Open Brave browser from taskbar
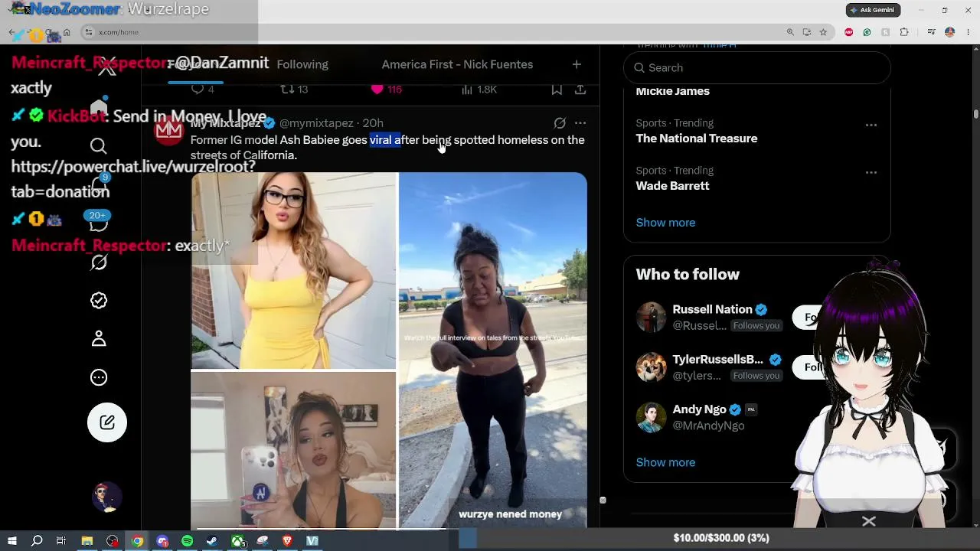The height and width of the screenshot is (551, 980). pyautogui.click(x=288, y=541)
